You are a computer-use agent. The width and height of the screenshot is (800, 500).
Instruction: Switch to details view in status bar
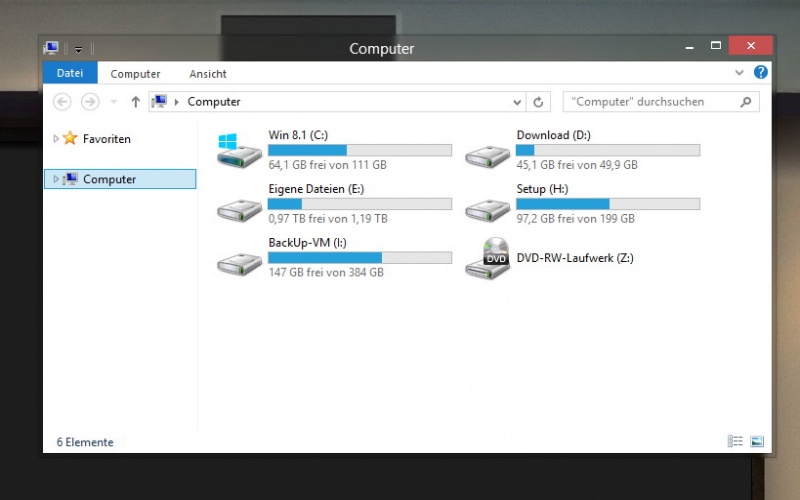735,441
